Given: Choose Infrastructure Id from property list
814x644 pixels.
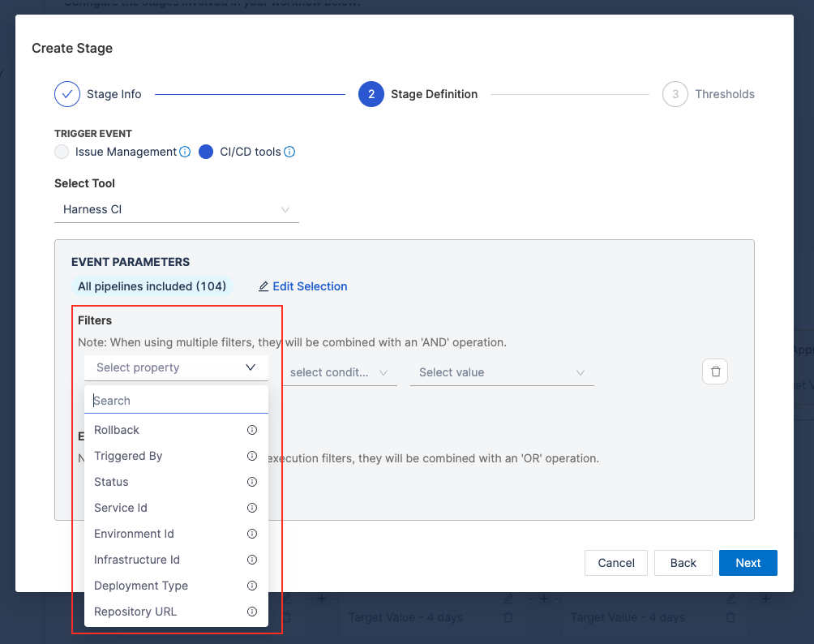Looking at the screenshot, I should (x=137, y=560).
